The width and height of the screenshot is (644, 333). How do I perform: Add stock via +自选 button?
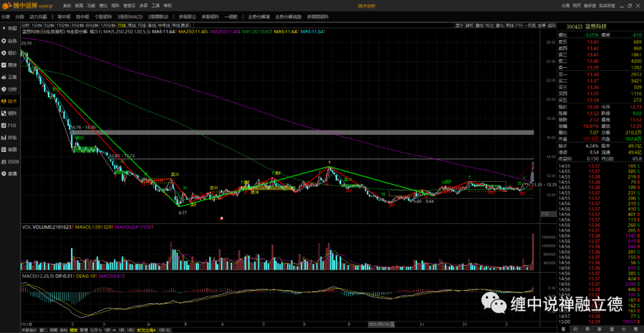[x=531, y=26]
